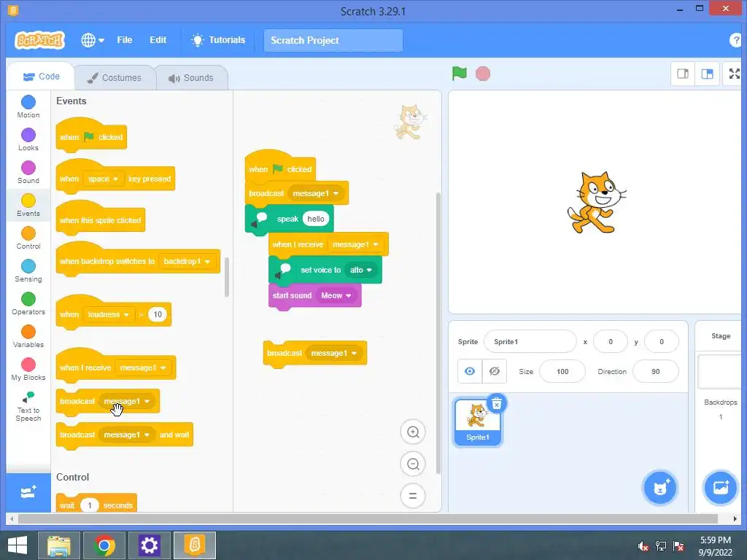Open the Tutorials lightbulb
Image resolution: width=747 pixels, height=560 pixels.
click(x=217, y=40)
